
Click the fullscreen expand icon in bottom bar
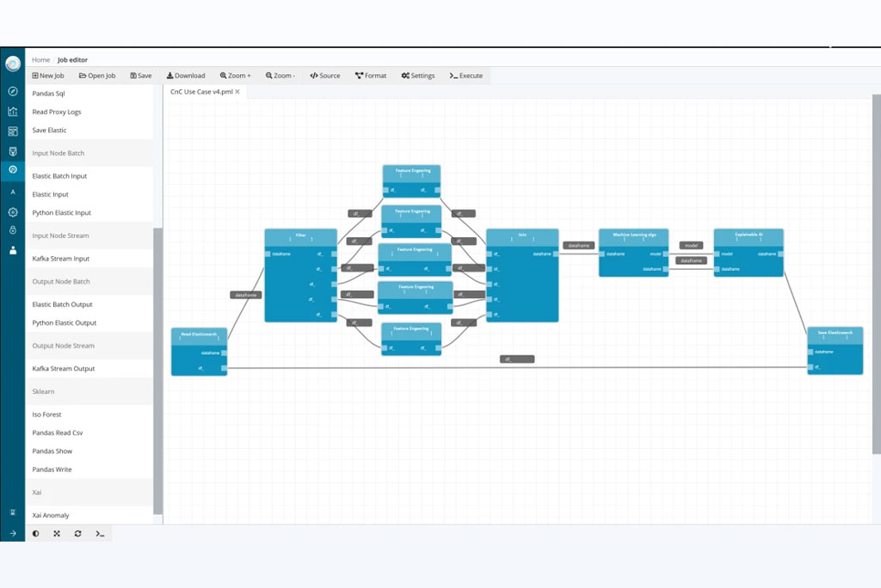click(x=57, y=534)
